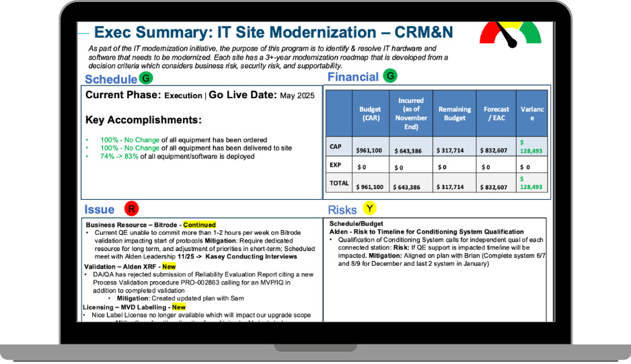Click the red R status circle beside Issue
Screen dimensions: 631x364
[x=131, y=209]
